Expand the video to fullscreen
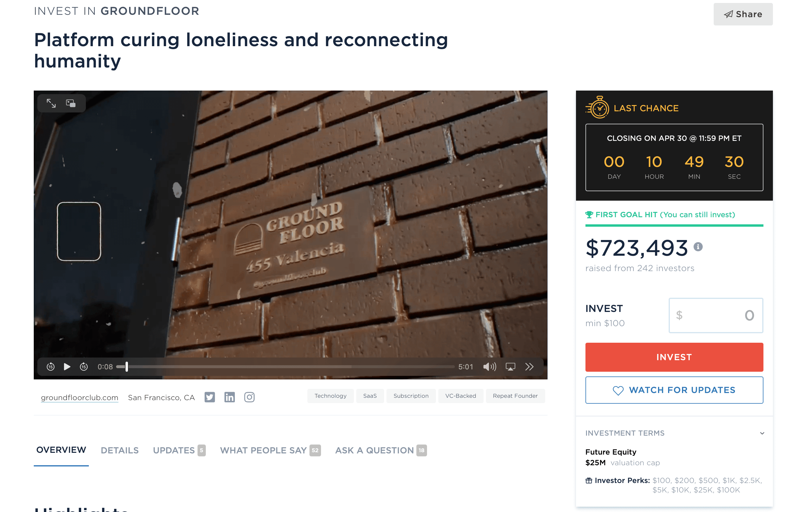The image size is (812, 512). click(51, 103)
